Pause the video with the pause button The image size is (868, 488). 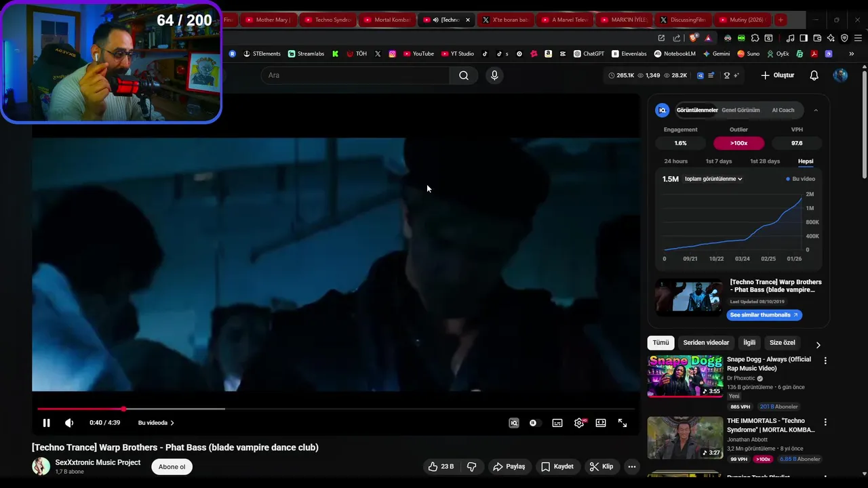(46, 423)
